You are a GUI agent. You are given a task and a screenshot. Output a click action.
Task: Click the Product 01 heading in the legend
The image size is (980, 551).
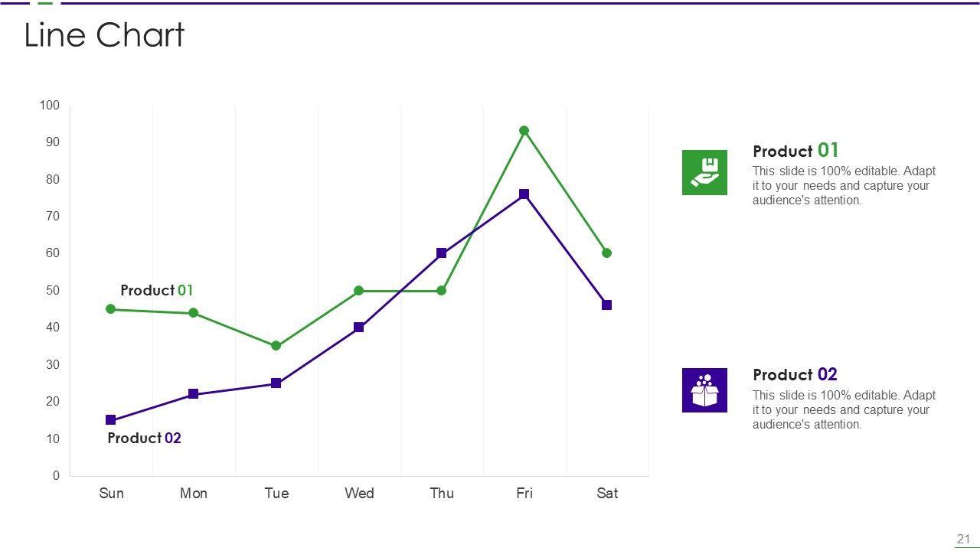[x=795, y=151]
